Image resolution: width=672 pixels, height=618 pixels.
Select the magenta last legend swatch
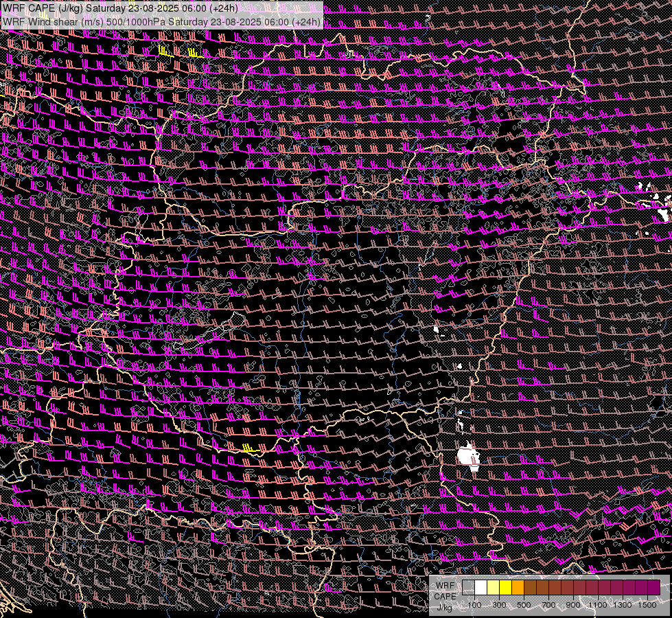[x=654, y=587]
